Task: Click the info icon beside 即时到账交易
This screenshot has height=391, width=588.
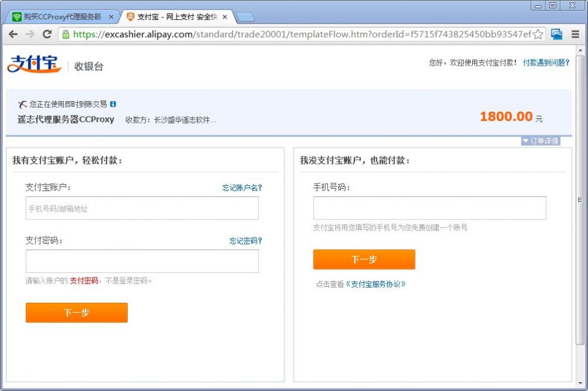Action: tap(113, 104)
